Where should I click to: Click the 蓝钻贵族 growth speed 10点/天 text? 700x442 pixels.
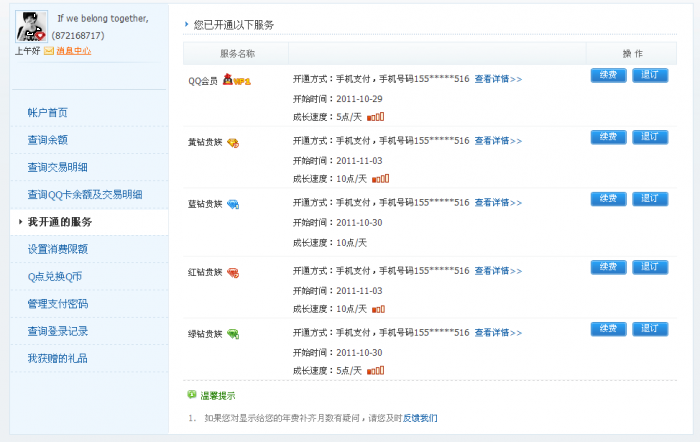click(351, 243)
